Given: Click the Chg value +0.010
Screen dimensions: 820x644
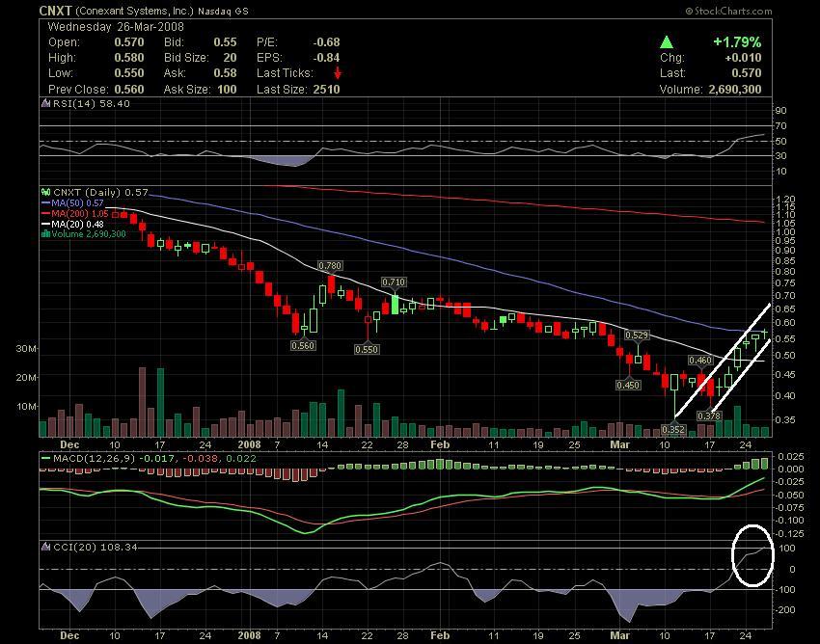Looking at the screenshot, I should (743, 58).
